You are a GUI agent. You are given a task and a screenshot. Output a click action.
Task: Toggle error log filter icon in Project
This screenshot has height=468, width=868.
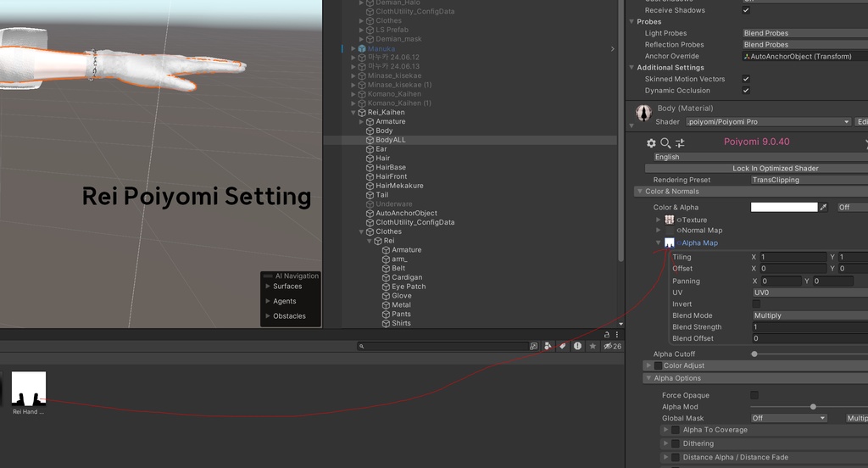point(577,346)
